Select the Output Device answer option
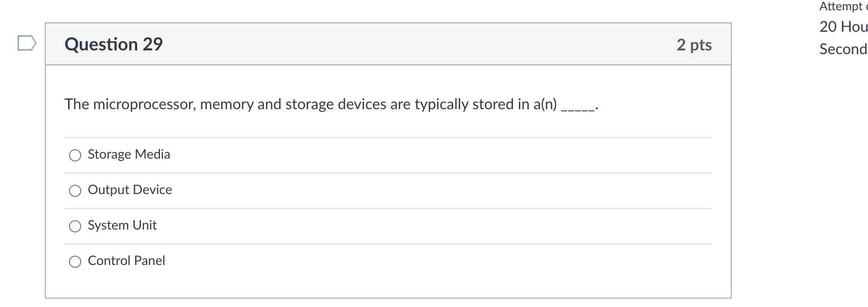Screen dimensions: 868x307 point(75,190)
